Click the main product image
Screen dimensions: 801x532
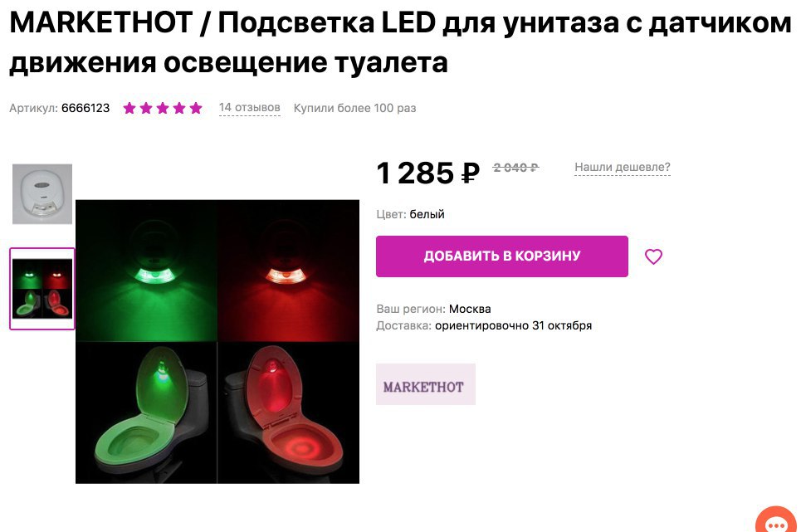coord(217,342)
